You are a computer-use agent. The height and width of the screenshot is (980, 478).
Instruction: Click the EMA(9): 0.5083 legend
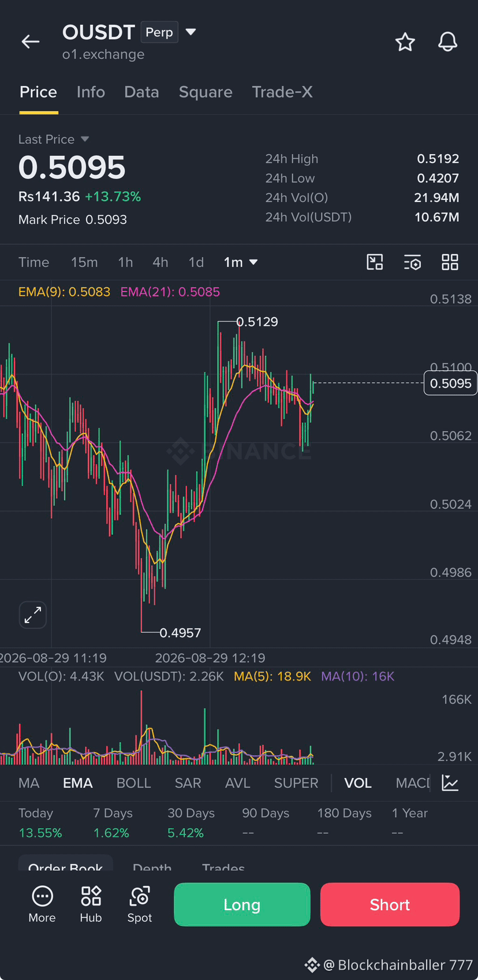coord(64,292)
